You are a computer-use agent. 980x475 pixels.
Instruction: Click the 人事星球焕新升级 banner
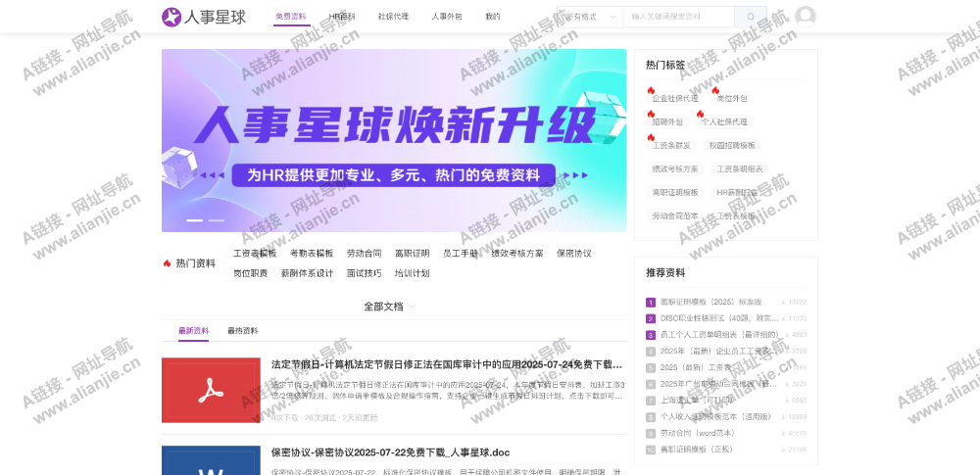[394, 141]
